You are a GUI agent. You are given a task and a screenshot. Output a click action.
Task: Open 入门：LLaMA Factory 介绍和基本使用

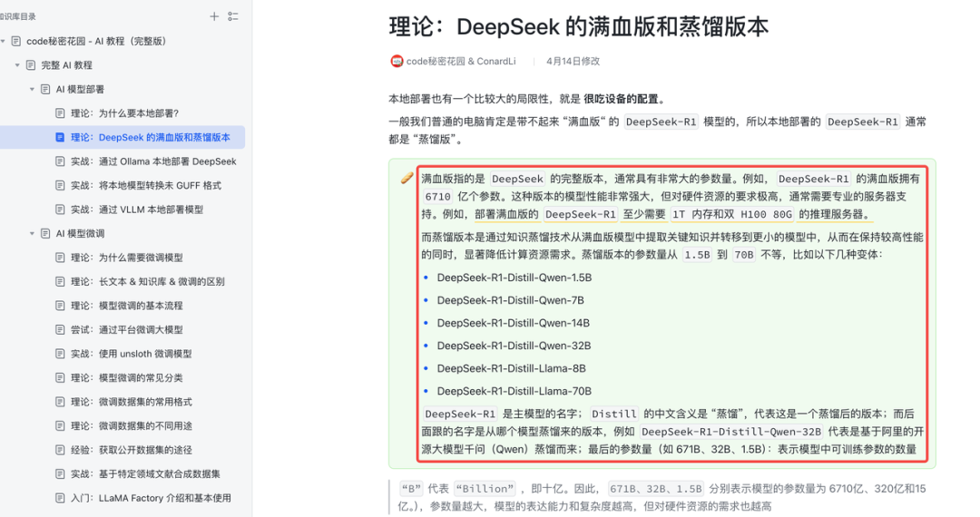point(151,498)
